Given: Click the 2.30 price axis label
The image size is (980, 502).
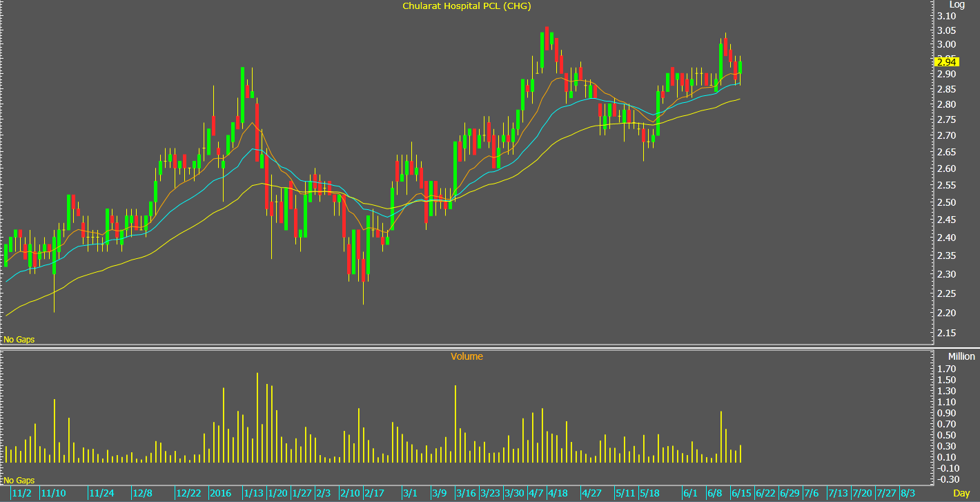Looking at the screenshot, I should click(x=945, y=274).
